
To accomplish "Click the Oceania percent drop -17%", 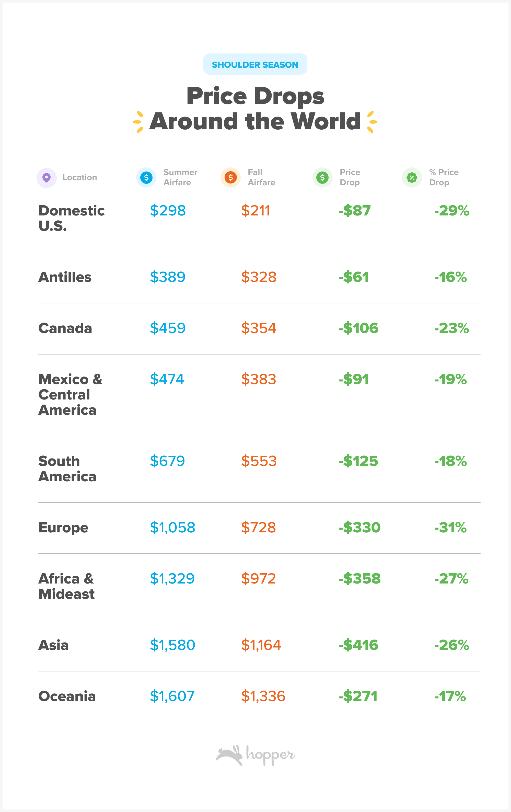I will point(450,696).
